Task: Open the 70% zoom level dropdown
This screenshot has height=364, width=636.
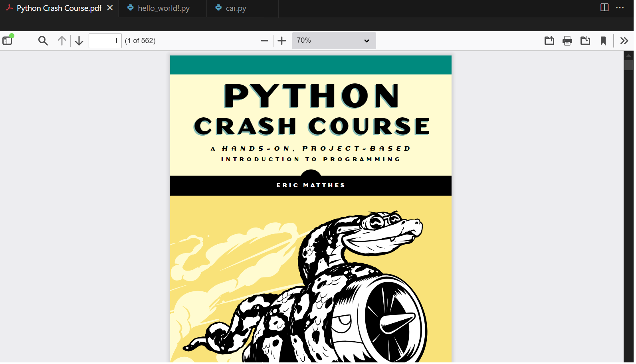Action: point(334,41)
